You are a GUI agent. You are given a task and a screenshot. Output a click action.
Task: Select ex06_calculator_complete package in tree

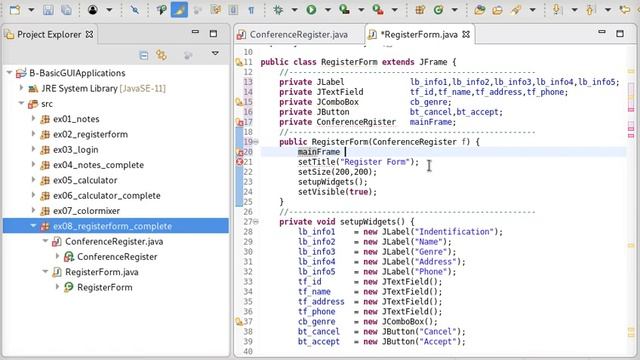click(106, 196)
